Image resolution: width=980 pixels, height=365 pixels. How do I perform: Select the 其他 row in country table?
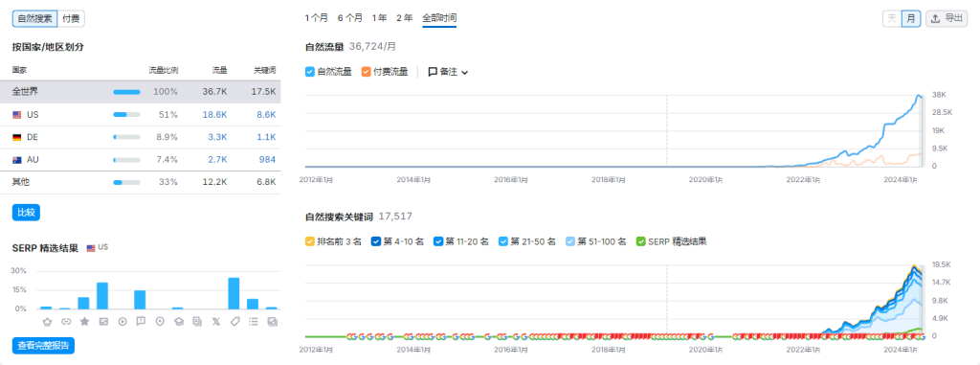[x=141, y=182]
